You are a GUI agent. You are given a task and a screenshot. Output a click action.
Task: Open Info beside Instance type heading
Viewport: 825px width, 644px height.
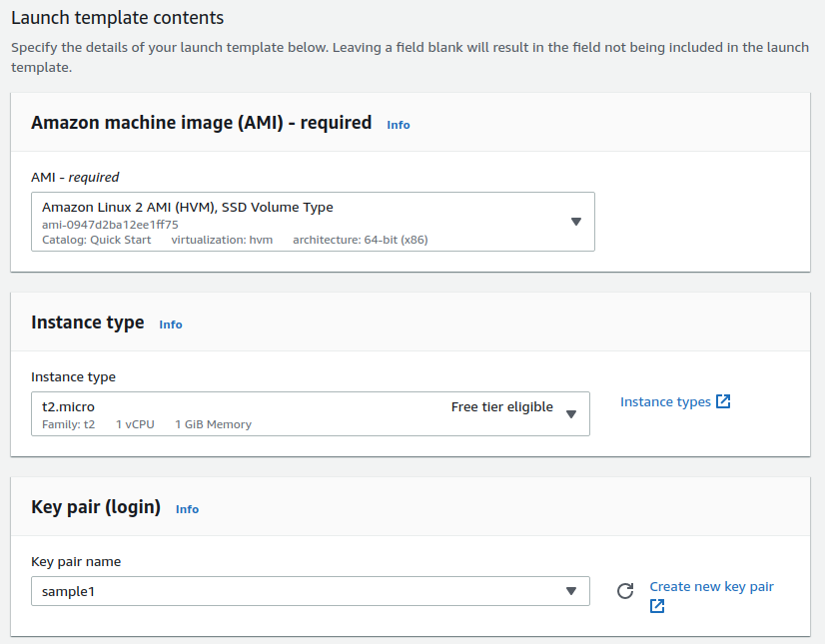(171, 324)
